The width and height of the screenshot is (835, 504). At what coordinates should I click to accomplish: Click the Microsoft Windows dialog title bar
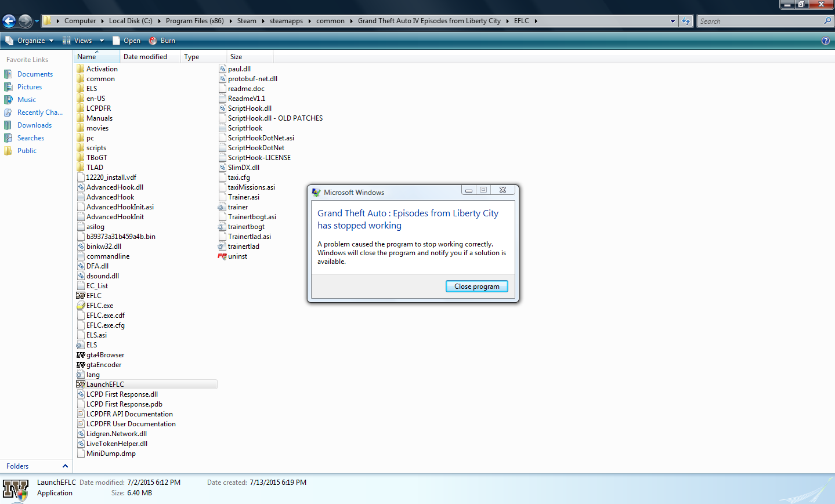386,192
